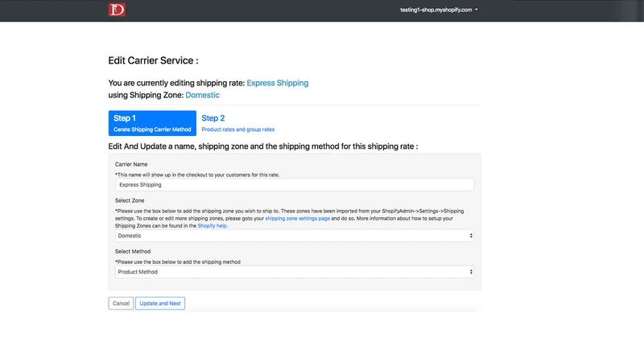
Task: Open the testing1-shop.myshopify.com account dropdown
Action: pyautogui.click(x=439, y=10)
